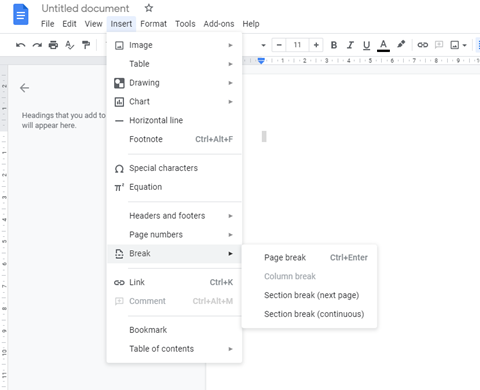Viewport: 480px width, 390px height.
Task: Open the Tools menu
Action: [185, 24]
